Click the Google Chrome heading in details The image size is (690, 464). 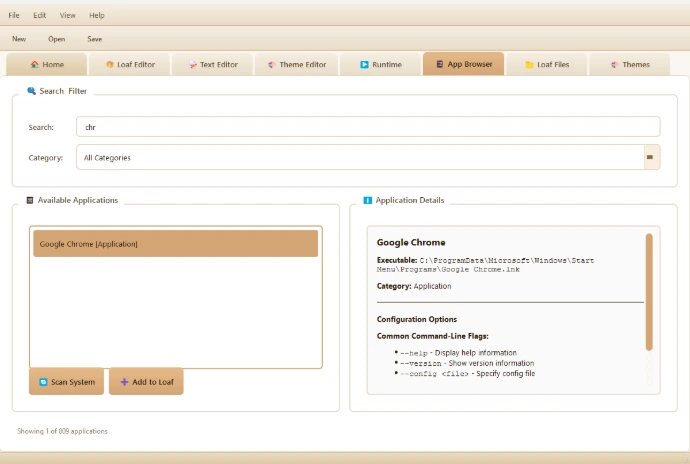point(411,242)
